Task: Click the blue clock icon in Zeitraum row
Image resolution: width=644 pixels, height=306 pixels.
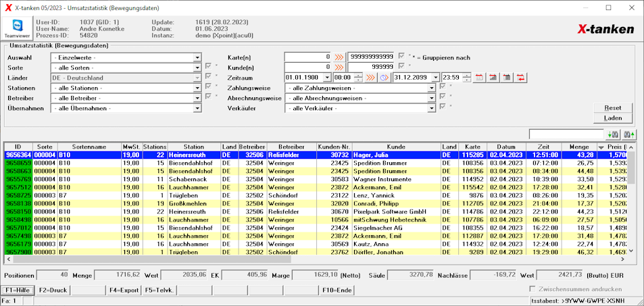Action: tap(384, 77)
